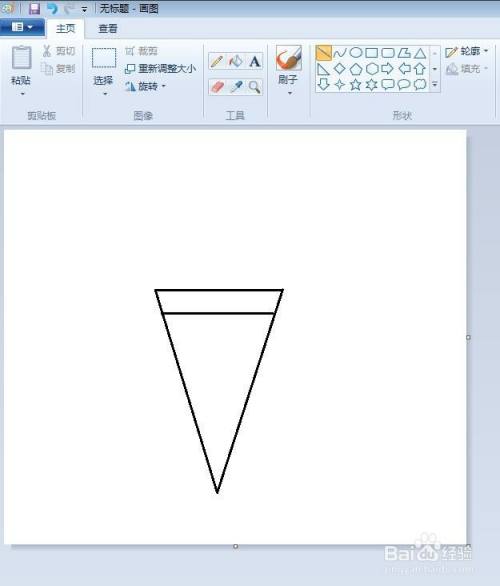Select the Rounded rectangle shape
Viewport: 500px width, 586px height.
(x=388, y=53)
